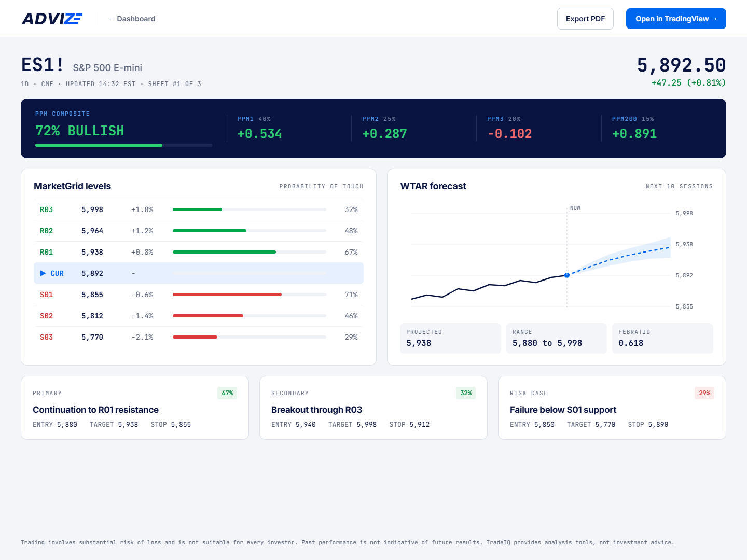Click the +47.25 (+0.81%) change value
747x560 pixels.
pyautogui.click(x=688, y=82)
